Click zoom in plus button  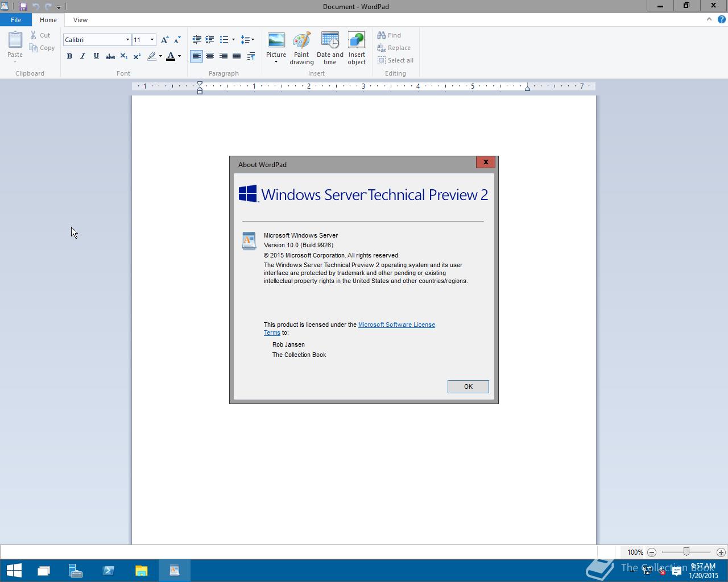coord(721,552)
